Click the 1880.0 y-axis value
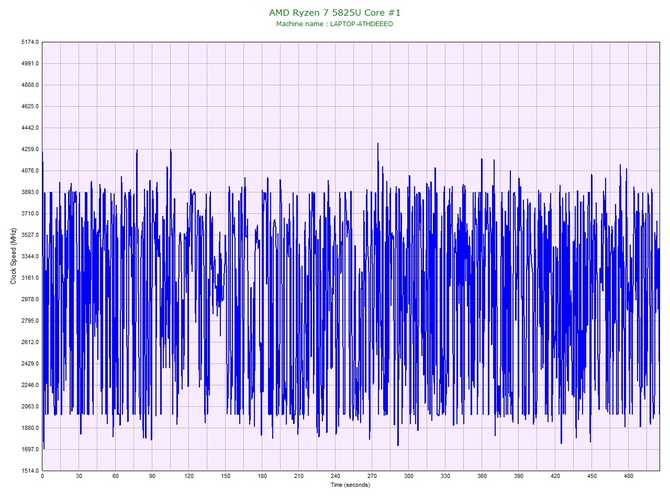The image size is (670, 502). [30, 428]
